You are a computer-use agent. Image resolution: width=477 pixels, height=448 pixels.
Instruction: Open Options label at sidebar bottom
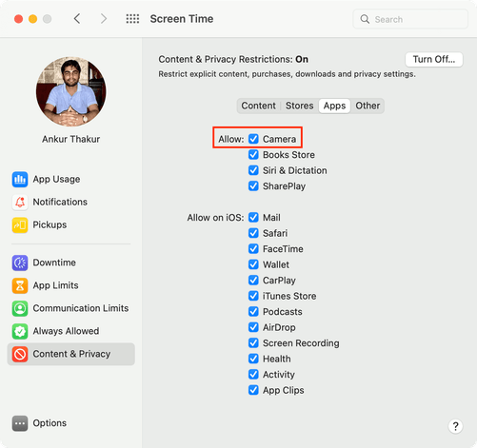(x=50, y=423)
